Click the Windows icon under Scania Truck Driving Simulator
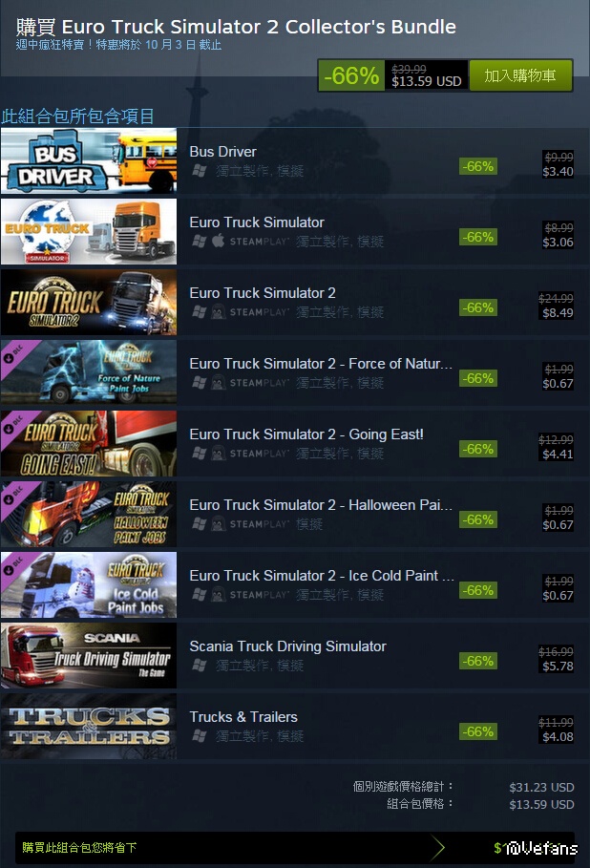 (200, 665)
